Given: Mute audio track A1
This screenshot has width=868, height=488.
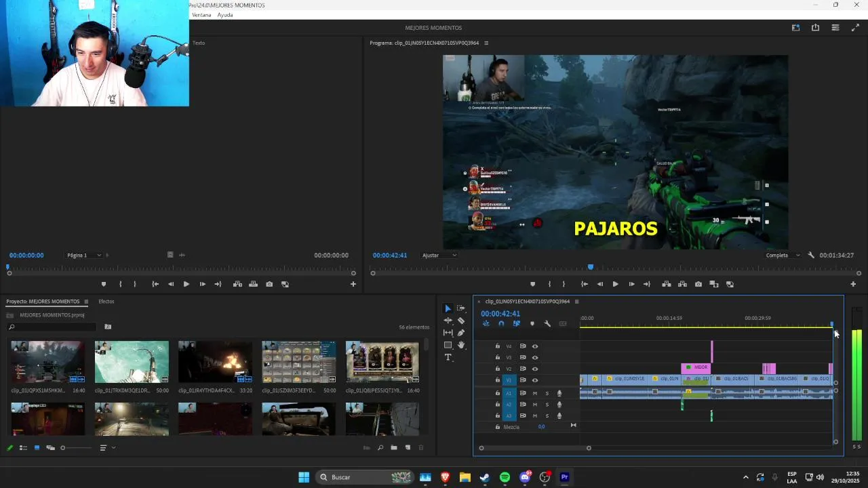Looking at the screenshot, I should [535, 393].
